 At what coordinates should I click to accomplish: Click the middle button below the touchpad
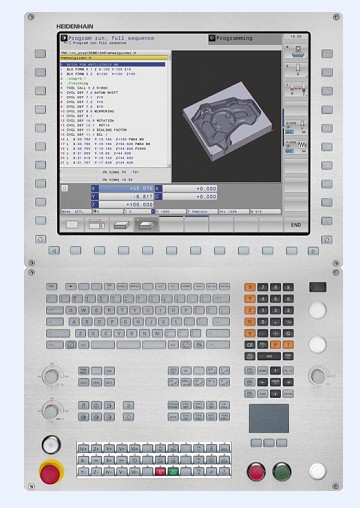coord(269,443)
